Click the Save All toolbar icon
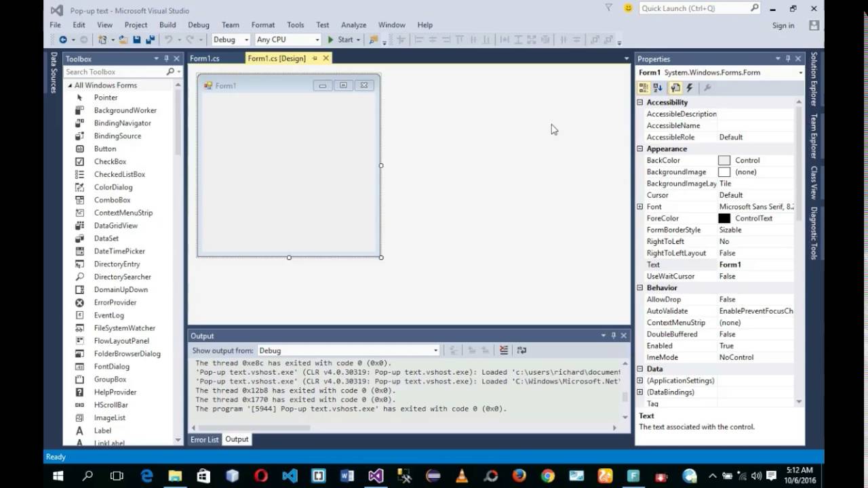The image size is (868, 488). (150, 39)
